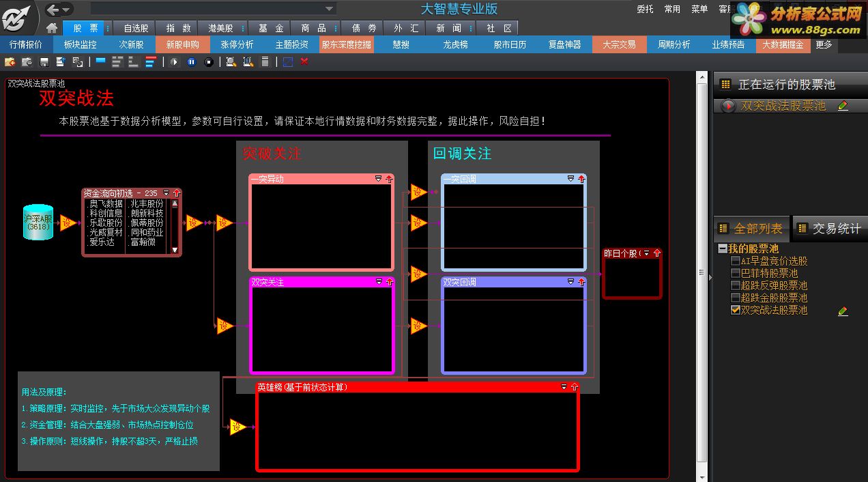Screen dimensions: 868x482
Task: Open the 双突关注 box dropdown triangle
Action: coord(379,281)
